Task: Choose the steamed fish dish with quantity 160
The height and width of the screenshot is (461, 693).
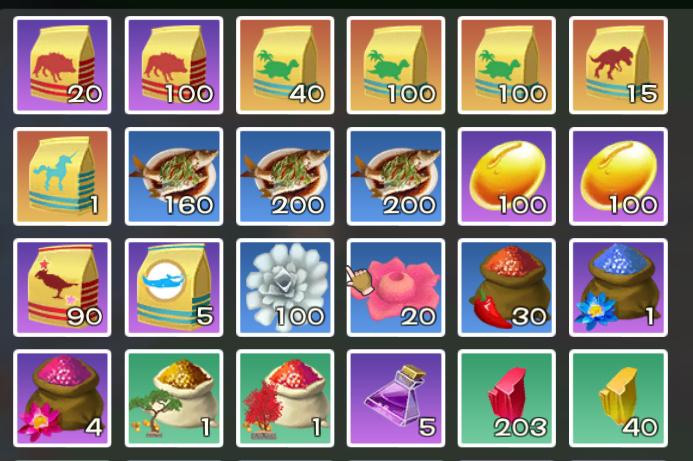Action: [x=174, y=177]
